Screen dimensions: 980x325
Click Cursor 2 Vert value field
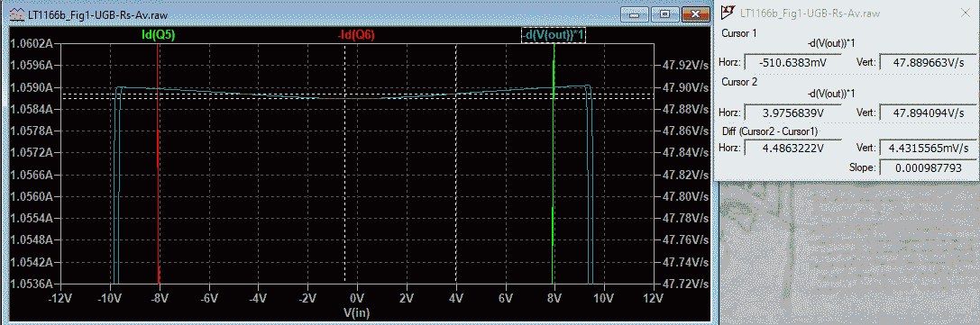tap(927, 113)
